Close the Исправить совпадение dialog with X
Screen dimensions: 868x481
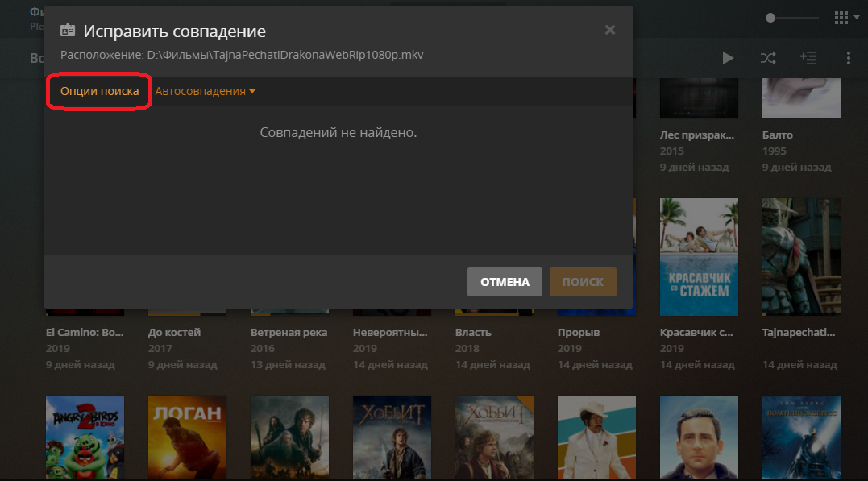click(x=610, y=31)
